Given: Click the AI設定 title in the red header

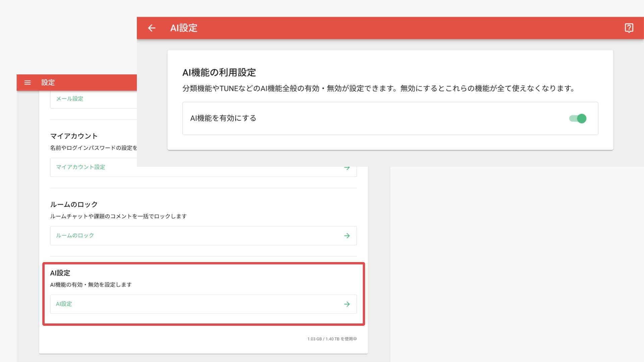Looking at the screenshot, I should pyautogui.click(x=184, y=28).
